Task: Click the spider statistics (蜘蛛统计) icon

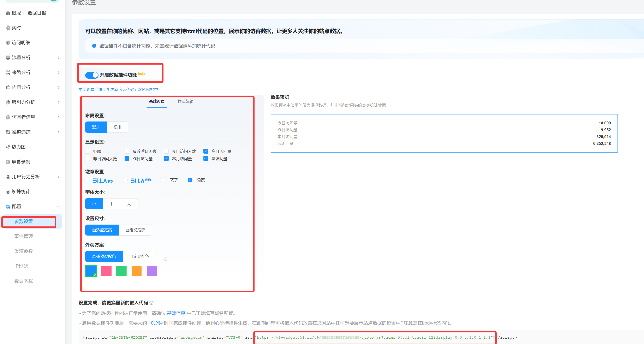Action: (8, 192)
